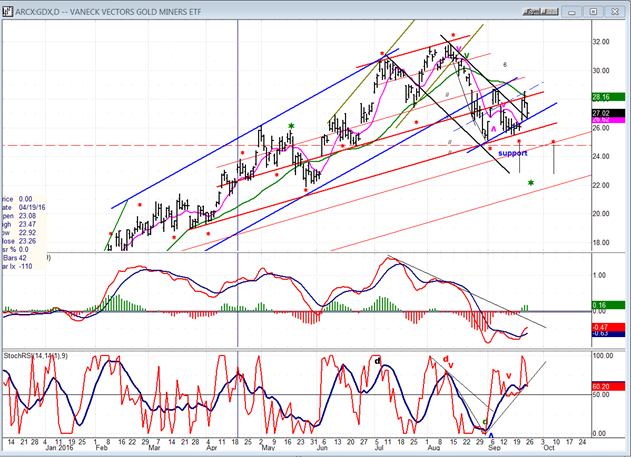Click the StochRSI(14,14(1),9) indicator label
Screen dimensions: 631x457
36,356
